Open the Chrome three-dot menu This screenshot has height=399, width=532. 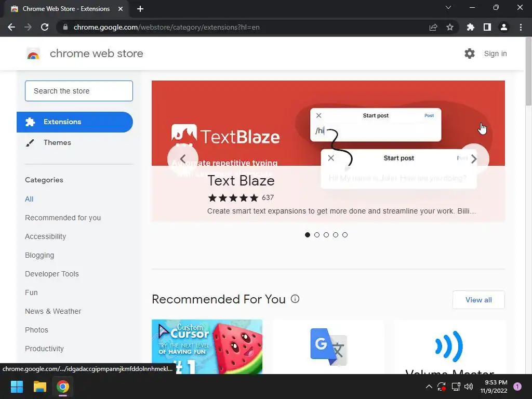[x=521, y=27]
